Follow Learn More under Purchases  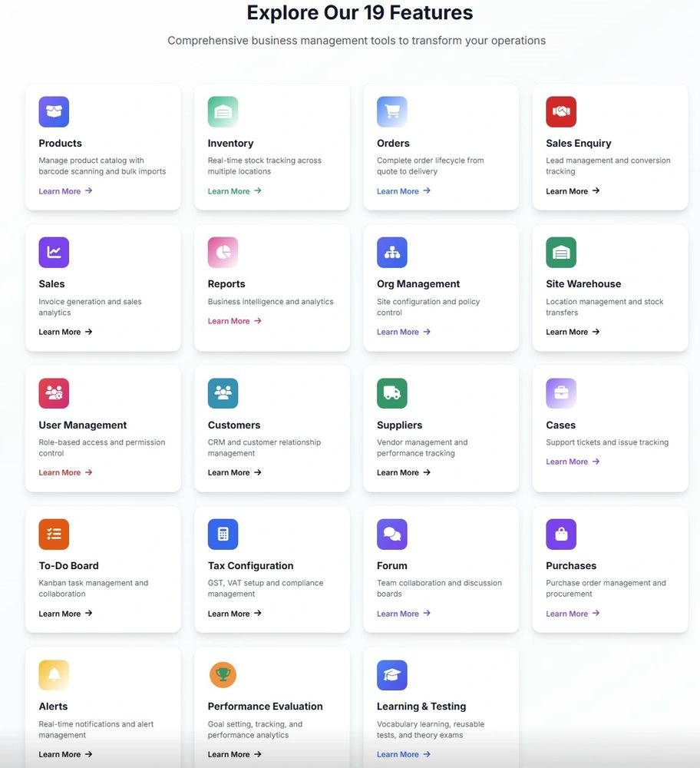573,614
